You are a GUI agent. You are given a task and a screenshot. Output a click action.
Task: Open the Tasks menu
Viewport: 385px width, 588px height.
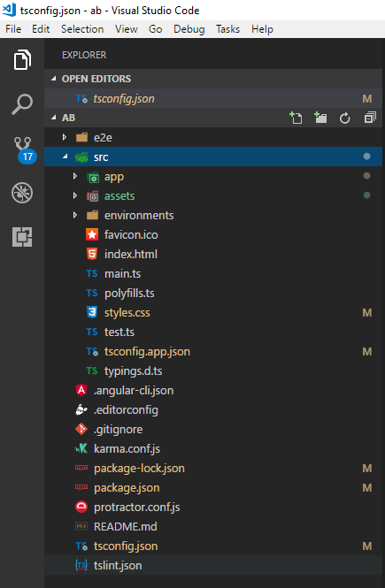coord(227,29)
